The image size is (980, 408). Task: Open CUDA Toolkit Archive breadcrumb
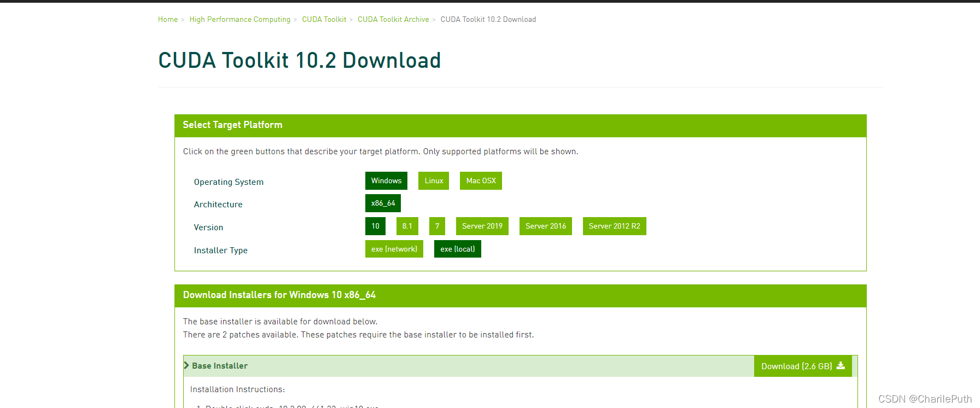[x=393, y=19]
